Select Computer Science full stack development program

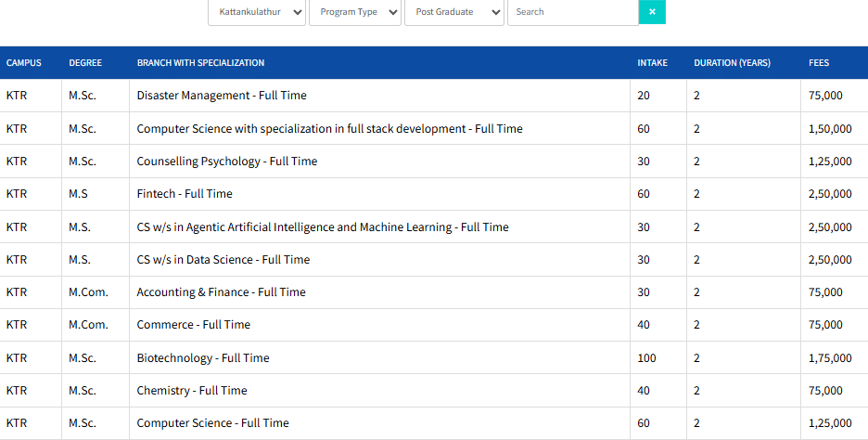point(329,129)
